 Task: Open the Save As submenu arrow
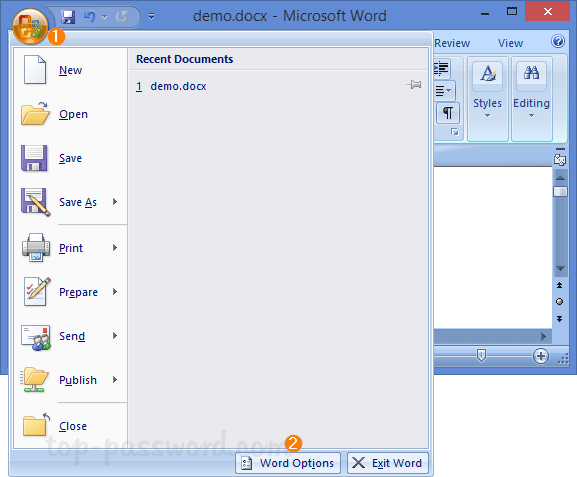point(115,202)
